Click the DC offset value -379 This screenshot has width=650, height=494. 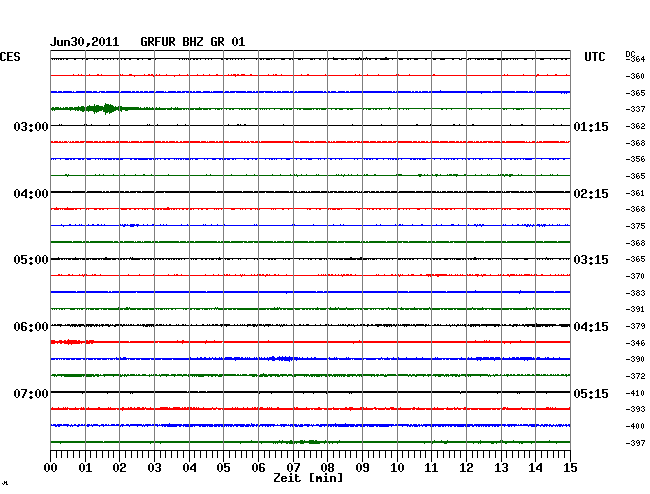click(x=635, y=326)
